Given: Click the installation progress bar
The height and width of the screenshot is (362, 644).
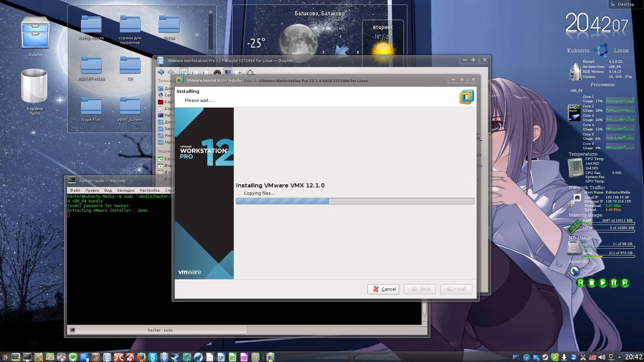Looking at the screenshot, I should click(355, 201).
